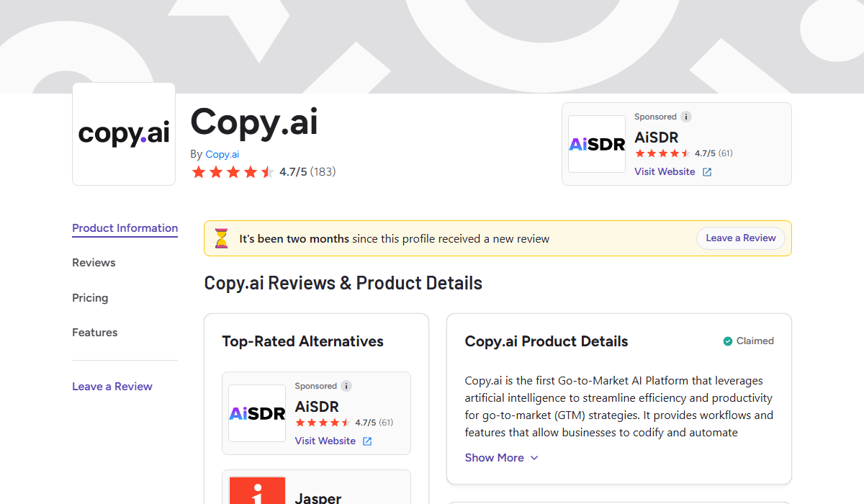This screenshot has height=504, width=864.
Task: Jump to the Features sidebar section
Action: (94, 333)
